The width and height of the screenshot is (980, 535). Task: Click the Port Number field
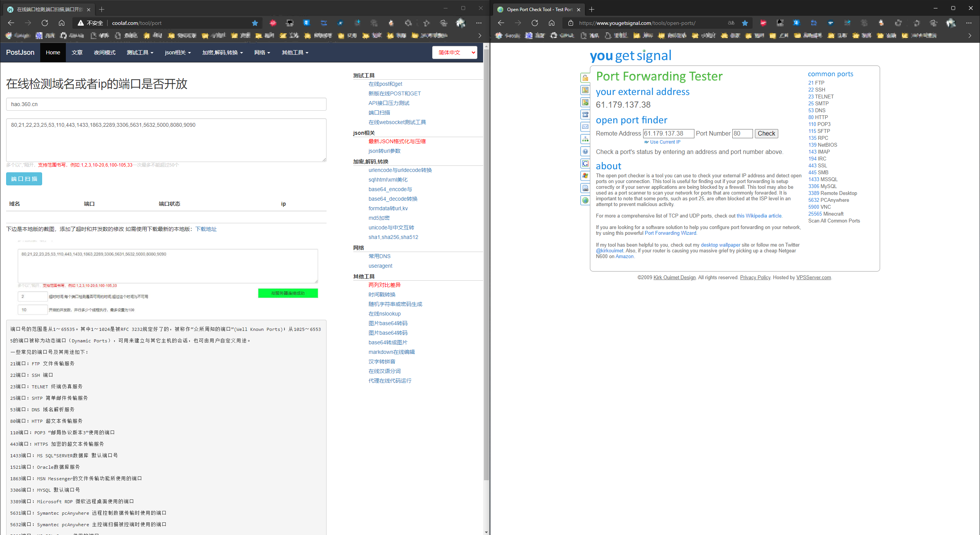pos(742,133)
